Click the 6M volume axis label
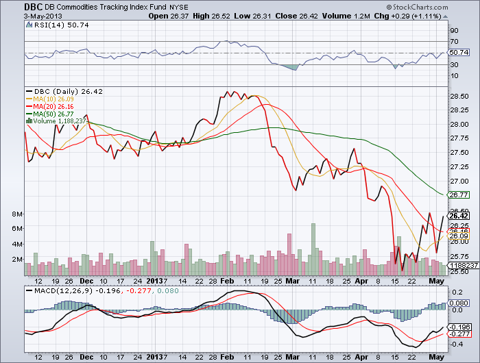Viewport: 480px width, 363px height. point(17,229)
